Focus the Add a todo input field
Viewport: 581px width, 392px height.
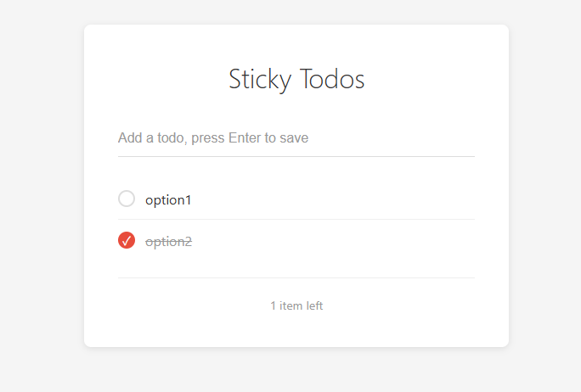(x=296, y=137)
